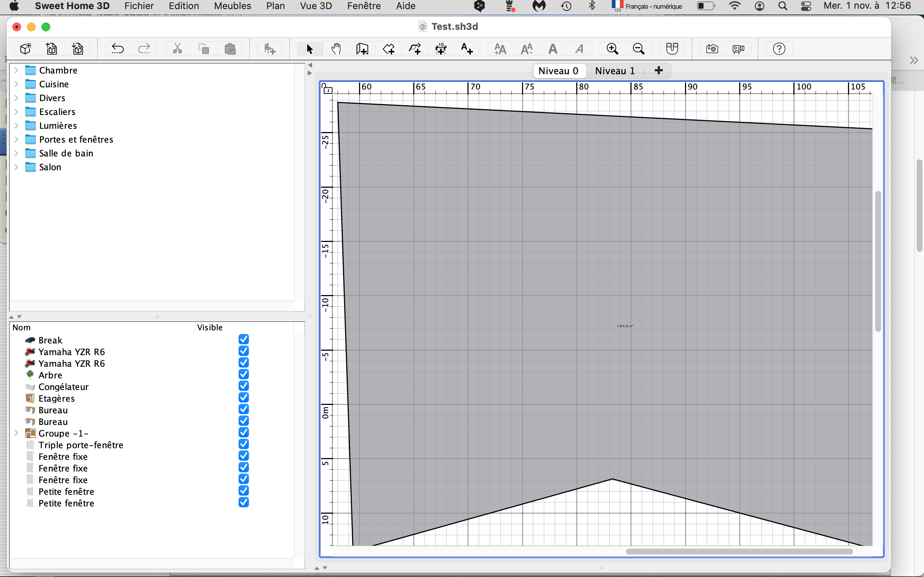Toggle bold text style
The width and height of the screenshot is (924, 577).
point(553,49)
